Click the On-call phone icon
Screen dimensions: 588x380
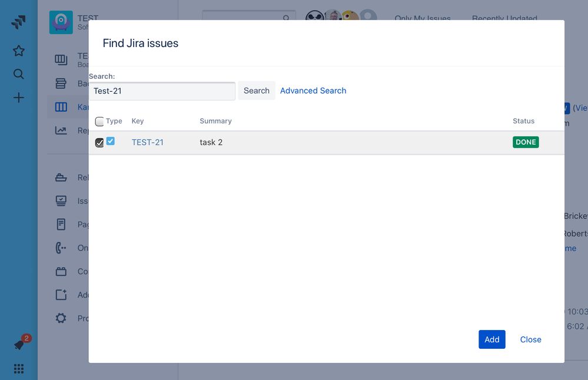tap(61, 248)
